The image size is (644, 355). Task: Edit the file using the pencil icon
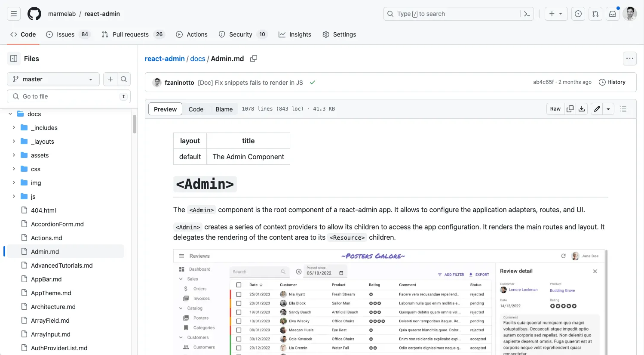[597, 109]
